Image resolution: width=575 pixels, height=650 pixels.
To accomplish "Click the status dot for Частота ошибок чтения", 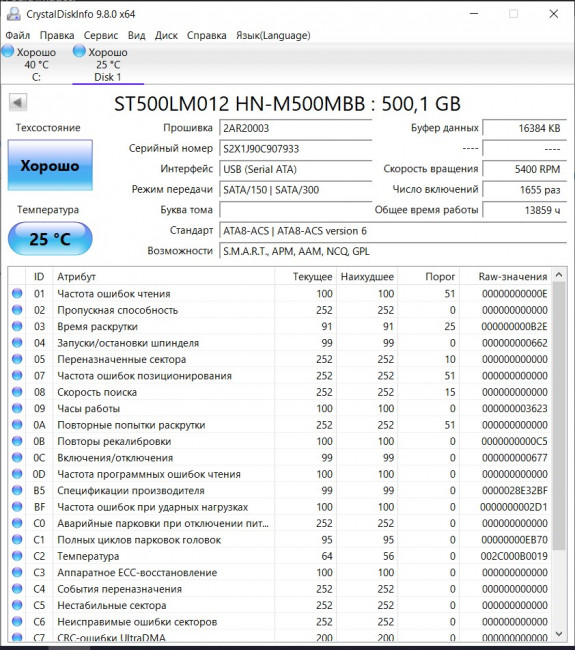I will (x=17, y=293).
